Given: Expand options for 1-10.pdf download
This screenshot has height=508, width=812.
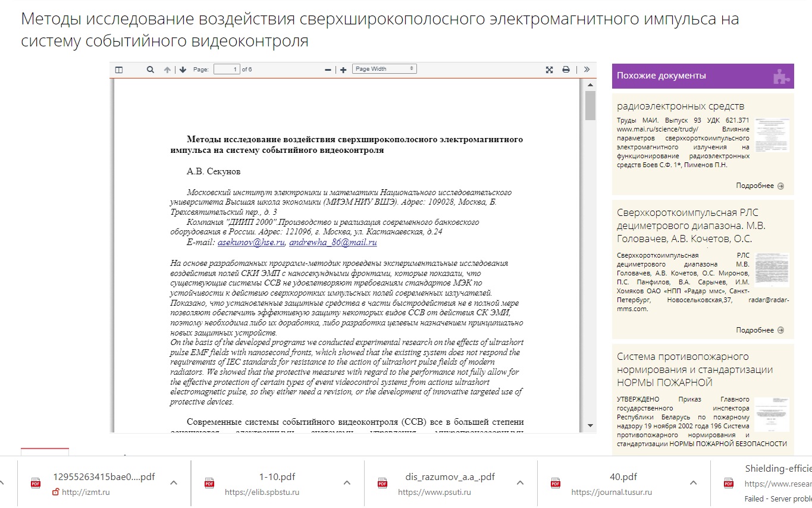Looking at the screenshot, I should point(347,483).
